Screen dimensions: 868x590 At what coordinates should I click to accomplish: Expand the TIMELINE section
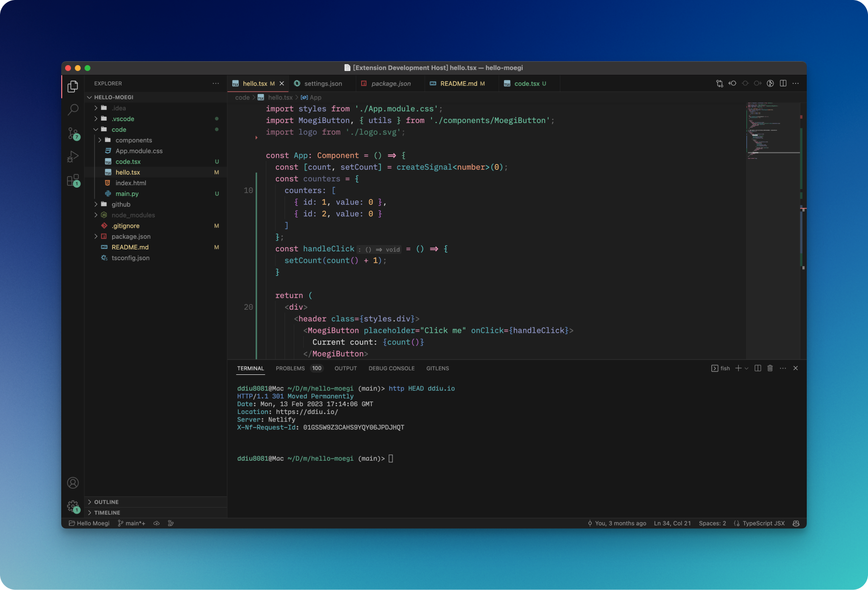click(155, 512)
